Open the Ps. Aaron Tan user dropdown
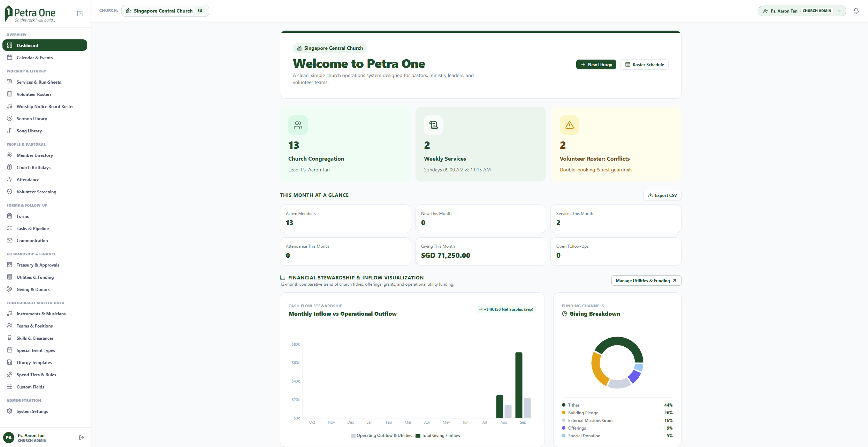Image resolution: width=868 pixels, height=447 pixels. click(802, 11)
